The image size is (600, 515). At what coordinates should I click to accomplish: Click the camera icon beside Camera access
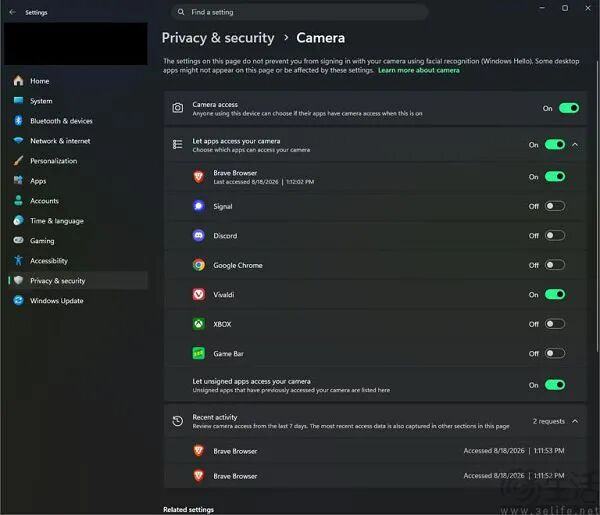coord(178,108)
